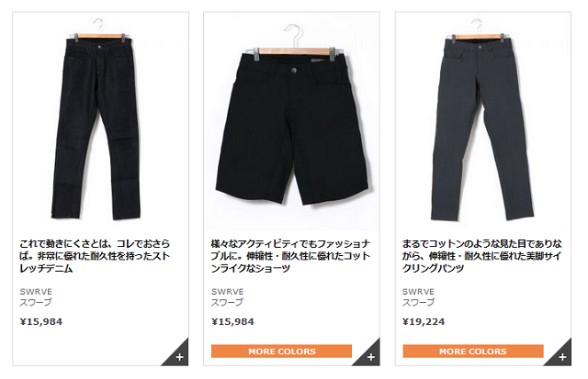Viewport: 588px width, 379px height.
Task: Select SWRVE brand under cycling pants
Action: [419, 292]
